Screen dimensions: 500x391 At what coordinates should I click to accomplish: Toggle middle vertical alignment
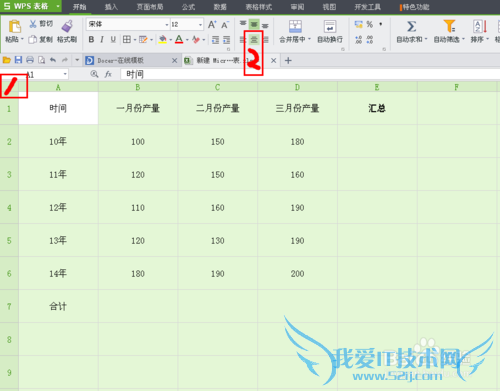254,24
